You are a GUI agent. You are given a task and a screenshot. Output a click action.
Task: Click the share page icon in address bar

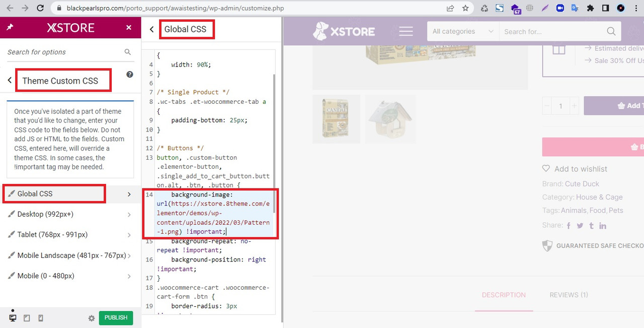point(450,8)
